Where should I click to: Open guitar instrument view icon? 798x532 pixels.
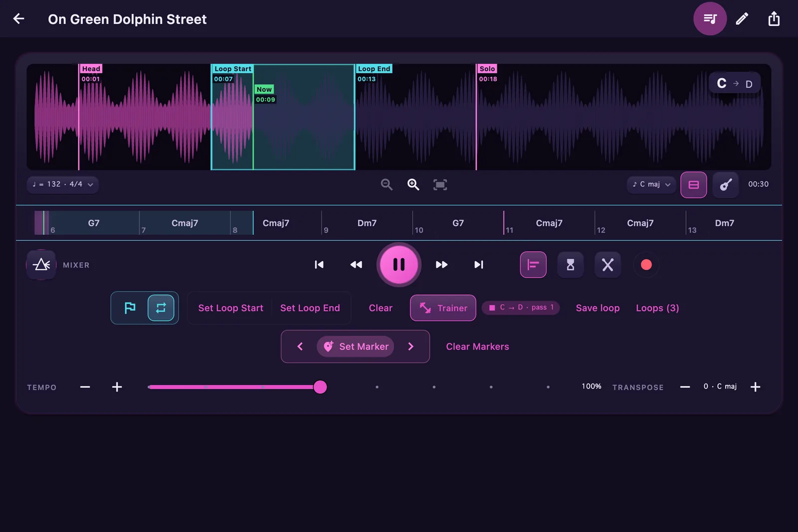726,184
